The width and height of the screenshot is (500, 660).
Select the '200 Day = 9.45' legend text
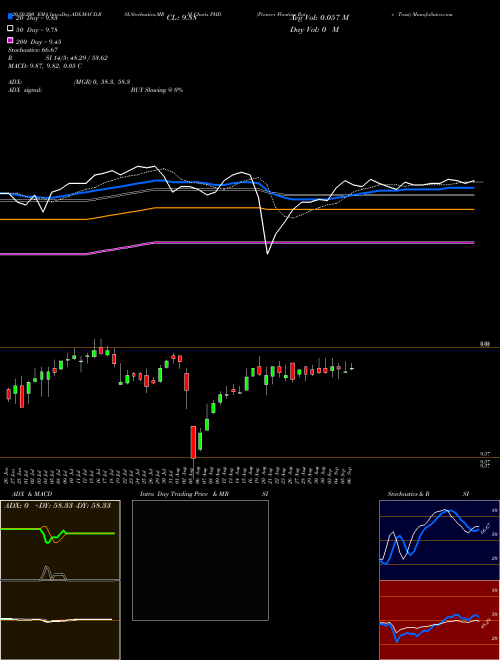click(39, 42)
